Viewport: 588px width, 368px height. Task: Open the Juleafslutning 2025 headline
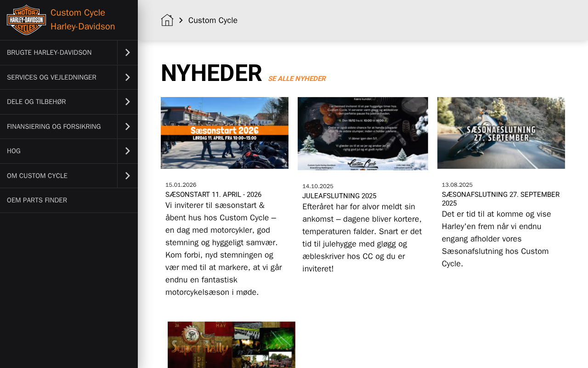pyautogui.click(x=339, y=196)
